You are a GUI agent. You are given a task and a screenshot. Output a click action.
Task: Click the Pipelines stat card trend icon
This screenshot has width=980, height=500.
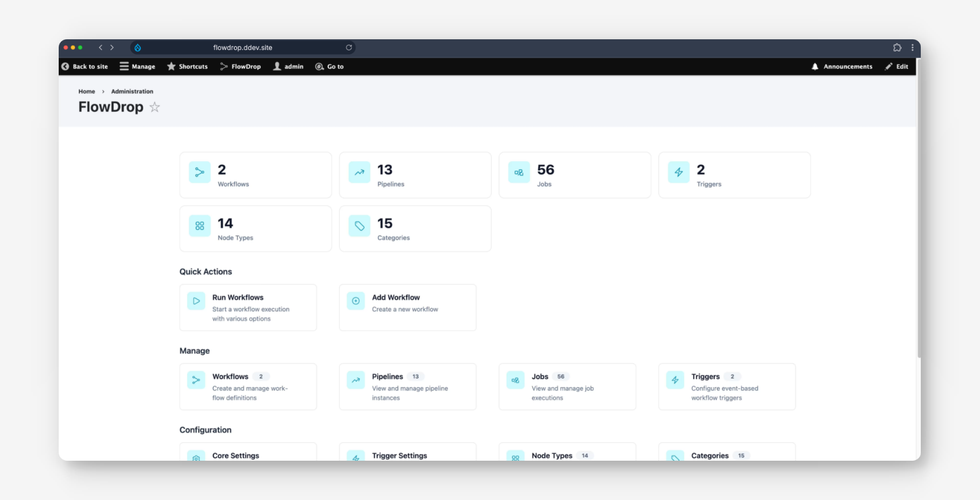pyautogui.click(x=359, y=172)
